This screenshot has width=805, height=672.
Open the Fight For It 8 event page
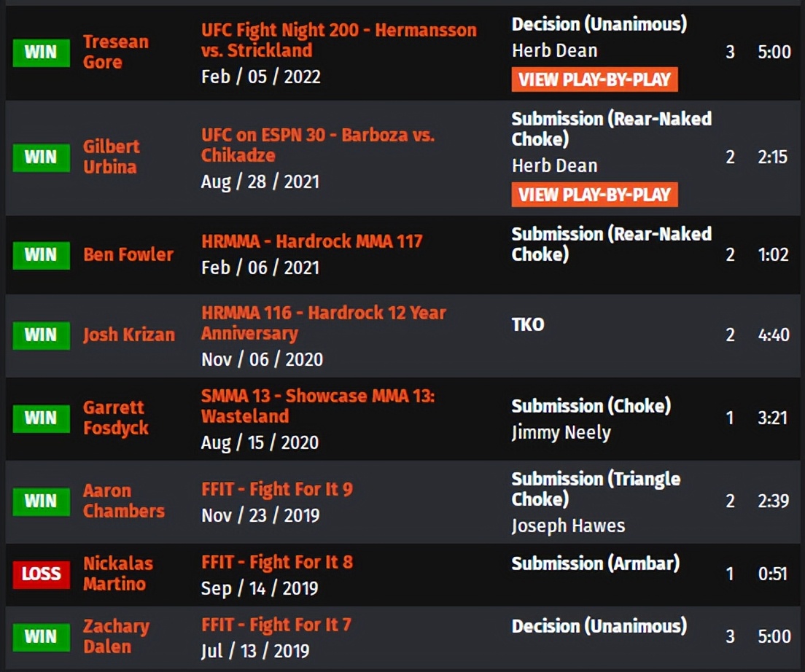click(x=277, y=562)
